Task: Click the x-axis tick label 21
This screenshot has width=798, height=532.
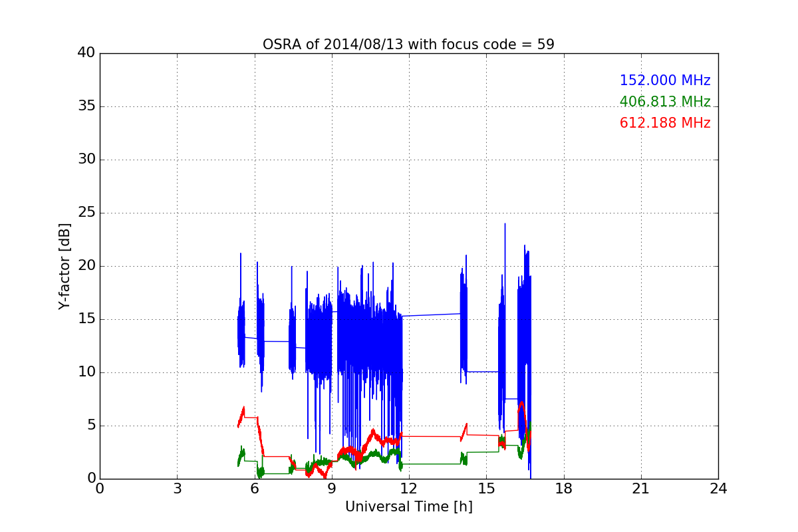Action: [641, 489]
